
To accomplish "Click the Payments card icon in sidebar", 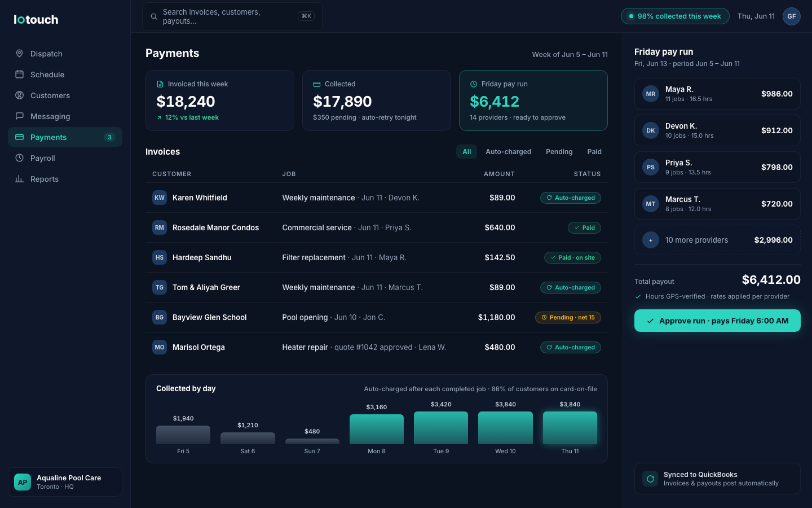I will pyautogui.click(x=19, y=137).
